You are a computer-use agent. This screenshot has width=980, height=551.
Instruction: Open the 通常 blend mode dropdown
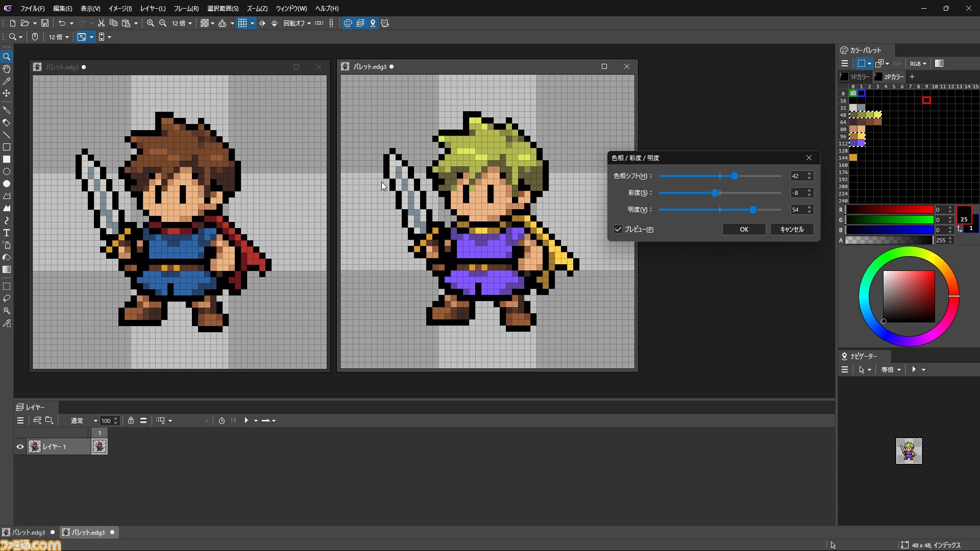[83, 420]
